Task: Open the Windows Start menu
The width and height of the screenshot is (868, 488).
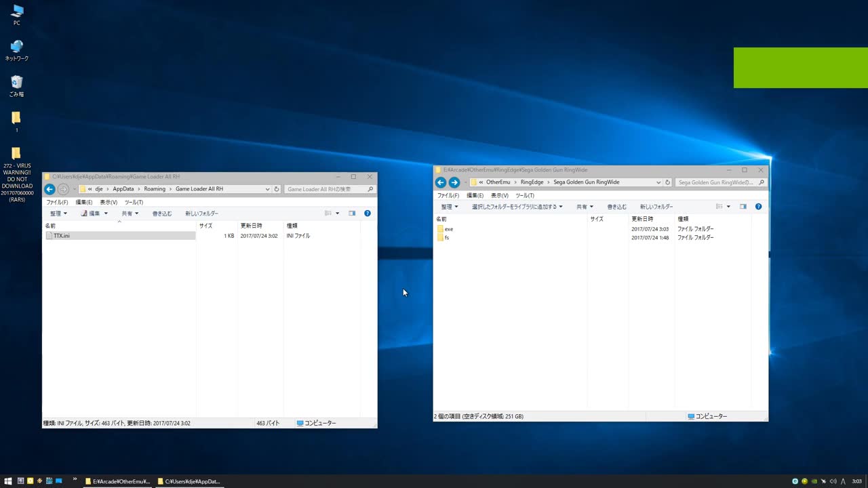Action: pos(8,481)
